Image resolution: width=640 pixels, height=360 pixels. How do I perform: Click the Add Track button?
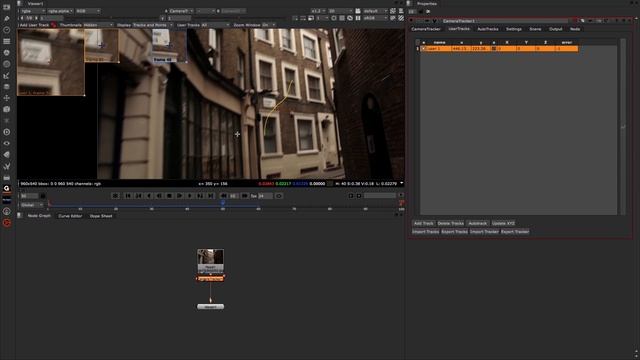(x=424, y=223)
